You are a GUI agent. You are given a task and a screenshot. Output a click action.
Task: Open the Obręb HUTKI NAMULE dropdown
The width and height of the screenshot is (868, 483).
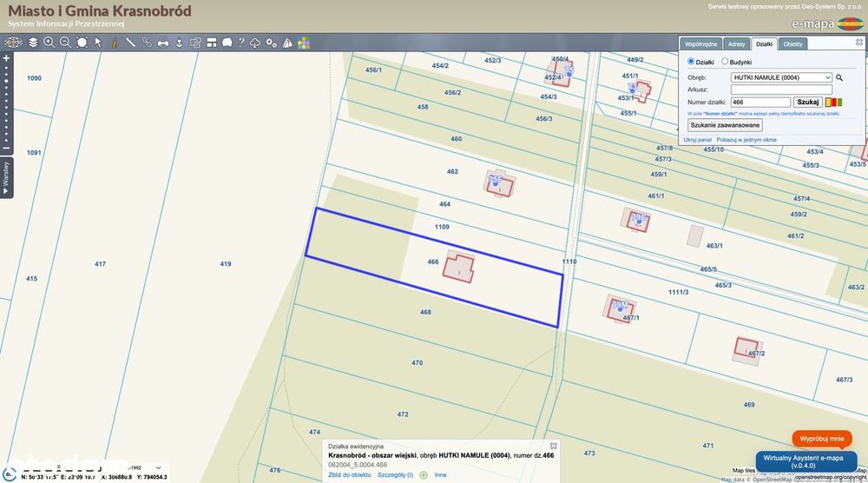[x=782, y=77]
